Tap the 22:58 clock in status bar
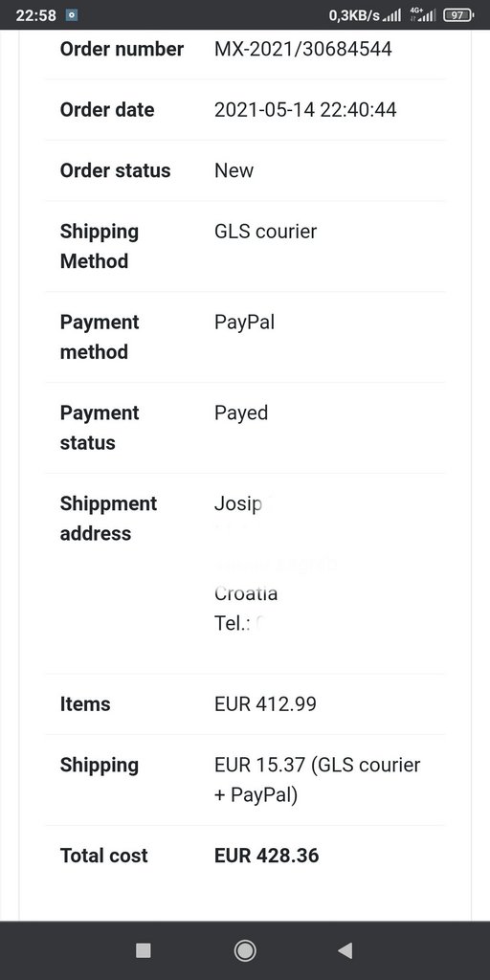Viewport: 490px width, 980px height. point(35,15)
